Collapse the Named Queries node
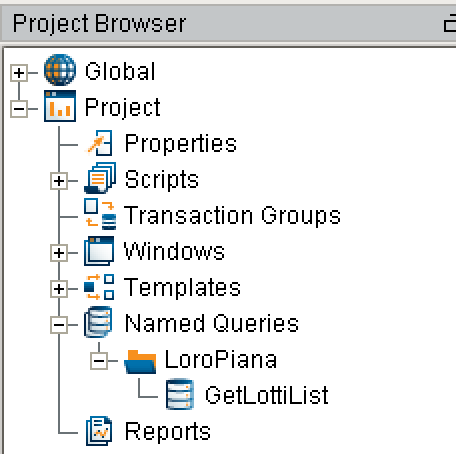The image size is (456, 454). [59, 325]
